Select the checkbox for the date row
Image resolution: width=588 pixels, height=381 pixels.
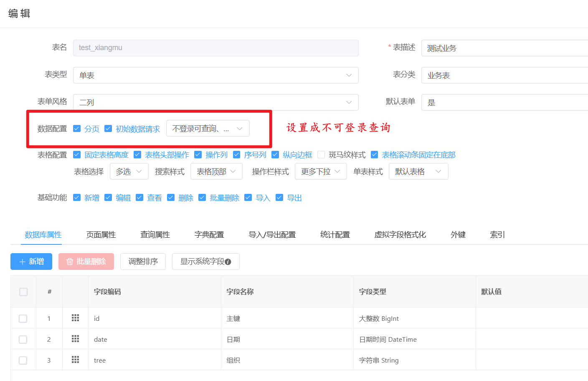point(23,339)
